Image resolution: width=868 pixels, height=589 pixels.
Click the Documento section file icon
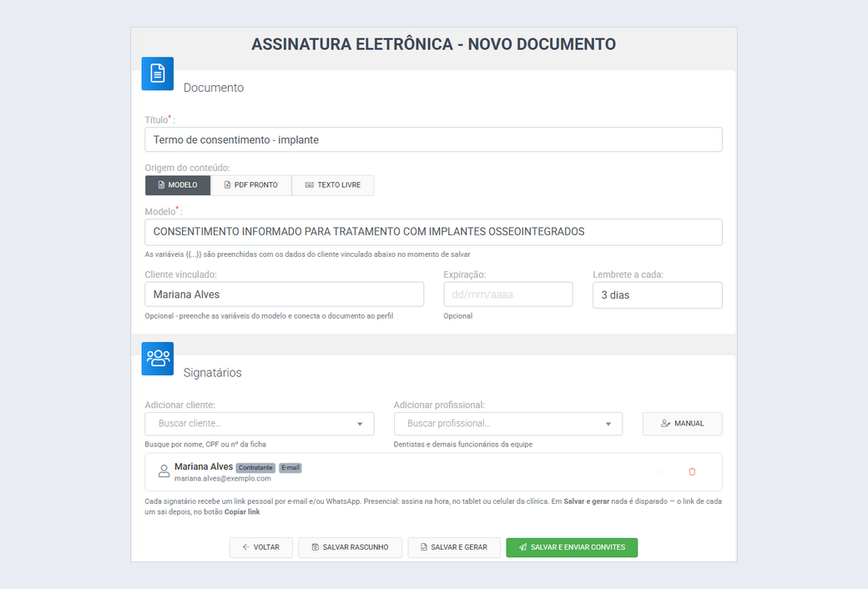click(157, 73)
